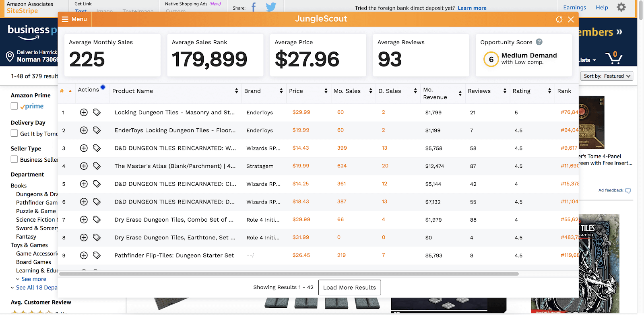Open Learn more link about direct deposit
644x315 pixels.
472,8
